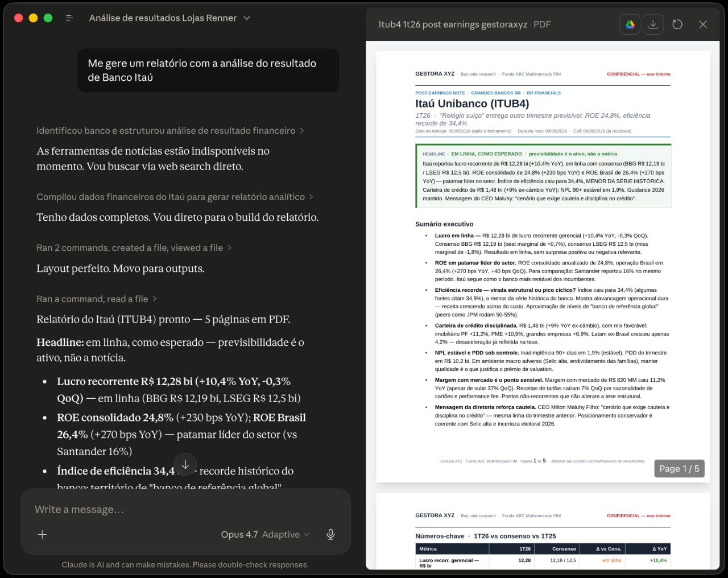Click the "Δ vs Cons." table header cell

pyautogui.click(x=602, y=549)
